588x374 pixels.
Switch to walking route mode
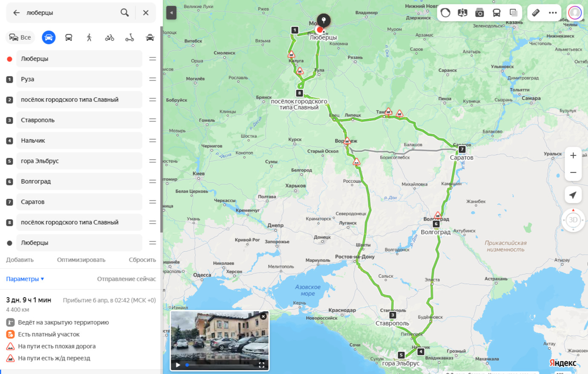(89, 37)
